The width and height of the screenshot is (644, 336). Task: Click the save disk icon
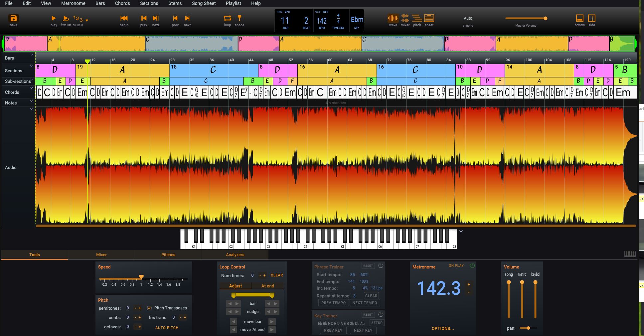coord(14,19)
